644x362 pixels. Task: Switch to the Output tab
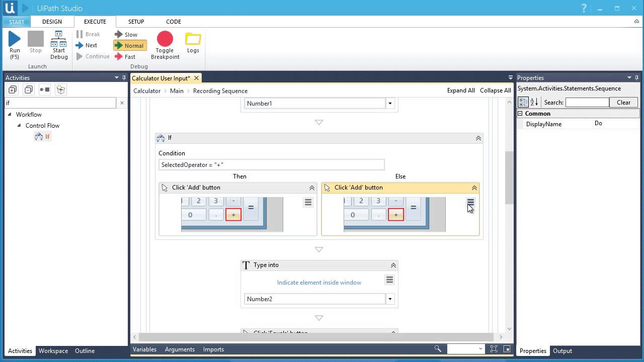(562, 351)
